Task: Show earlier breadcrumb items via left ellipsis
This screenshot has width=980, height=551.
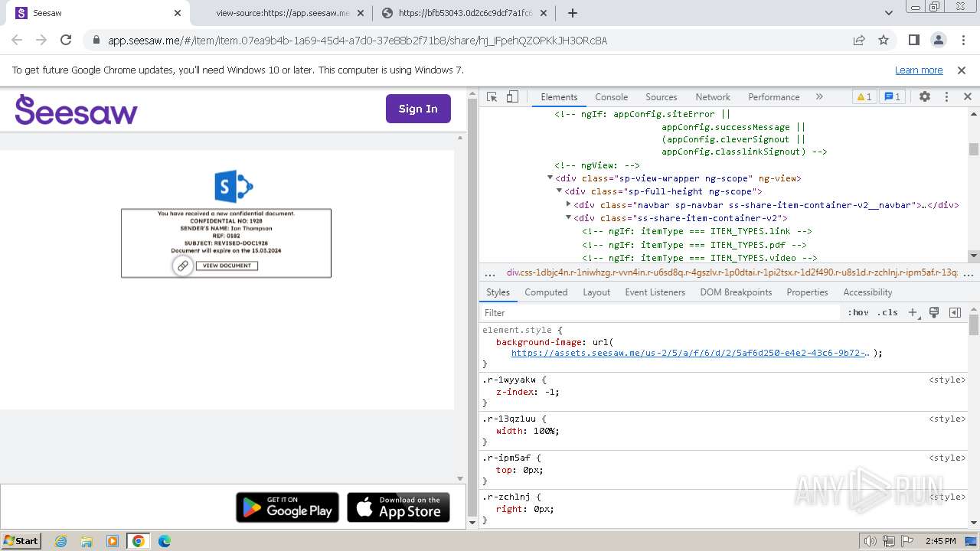Action: [x=489, y=273]
